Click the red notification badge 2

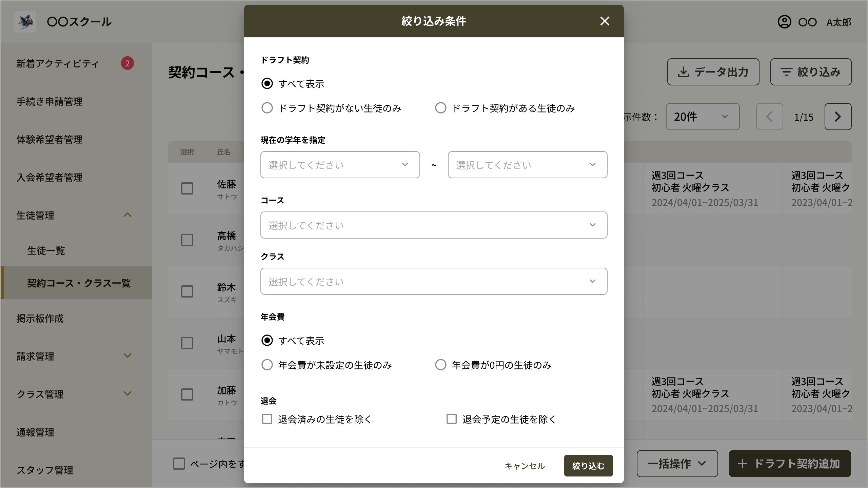[127, 63]
